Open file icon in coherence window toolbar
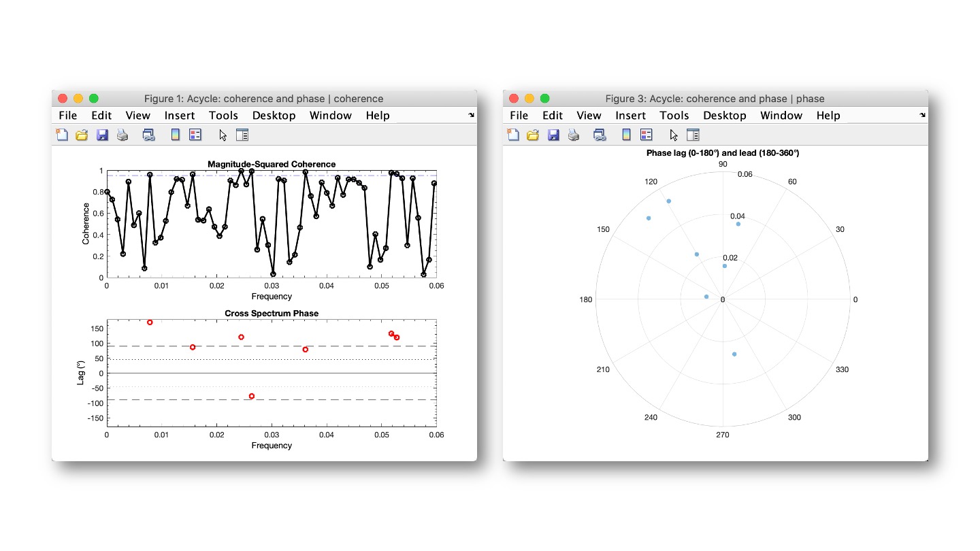The image size is (980, 551). pos(82,135)
